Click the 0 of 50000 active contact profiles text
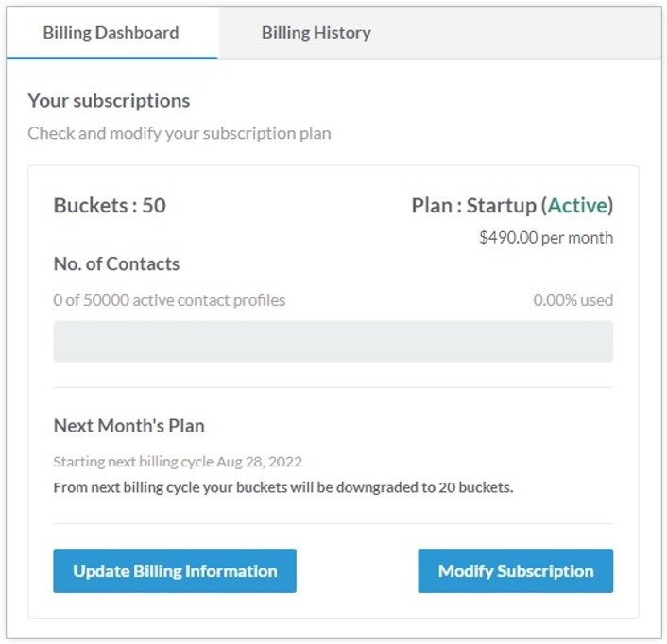 tap(169, 300)
